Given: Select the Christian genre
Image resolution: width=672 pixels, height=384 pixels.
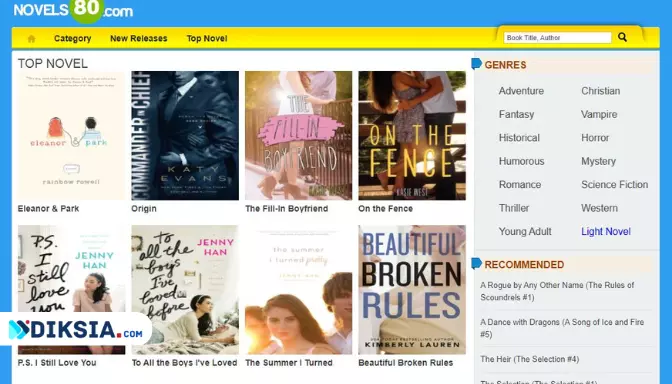Looking at the screenshot, I should (600, 91).
